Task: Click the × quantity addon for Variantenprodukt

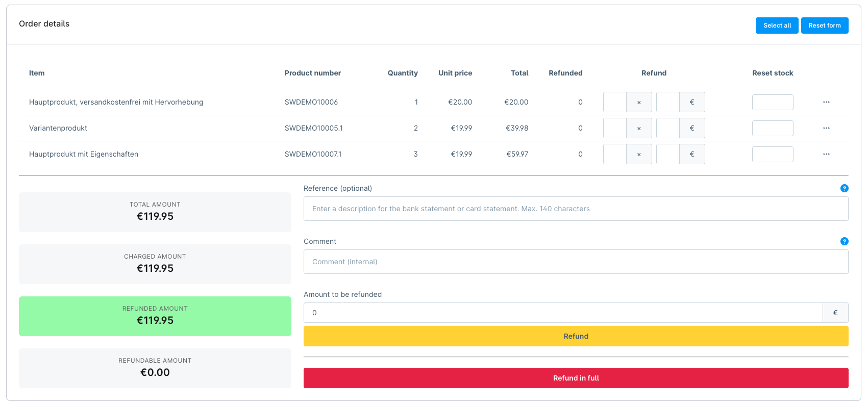Action: click(x=639, y=128)
